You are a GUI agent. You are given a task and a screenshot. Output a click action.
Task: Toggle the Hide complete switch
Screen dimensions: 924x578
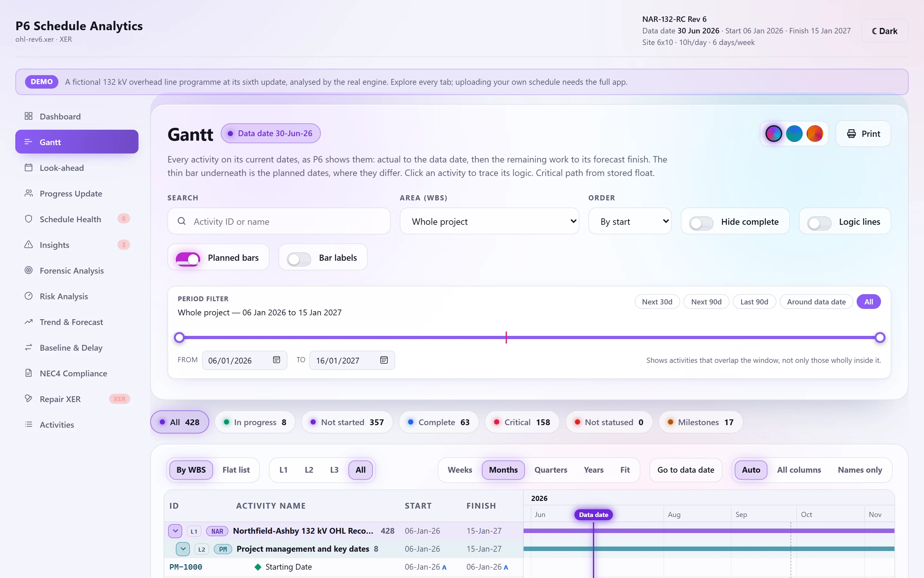coord(701,223)
